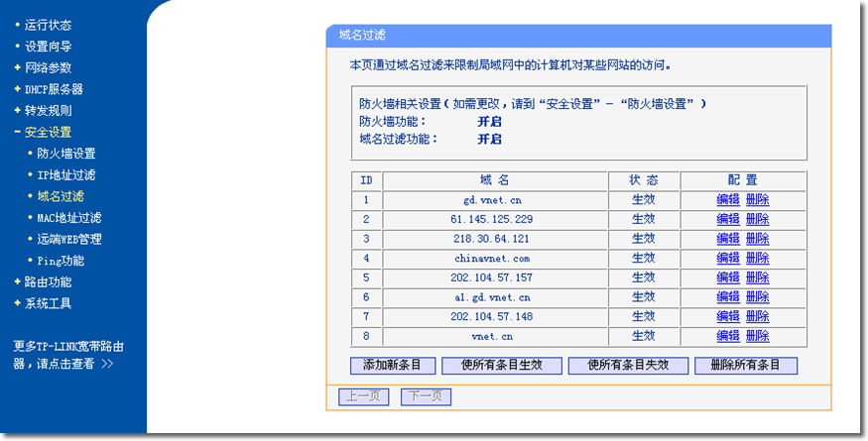Open the 运行状态 menu item

point(48,25)
